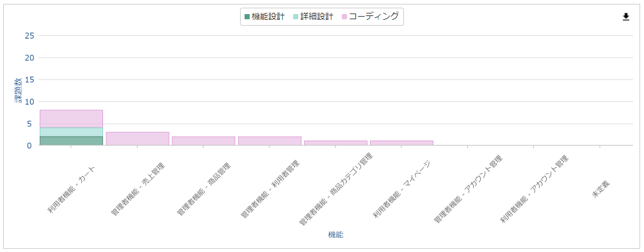
Task: Click the 商品管理 bar in the chart
Action: click(204, 141)
